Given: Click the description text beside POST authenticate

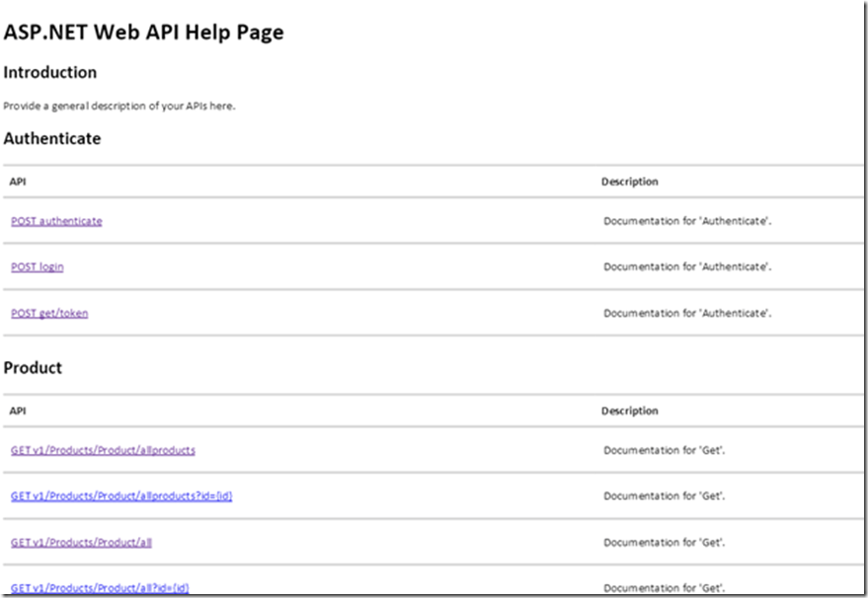Looking at the screenshot, I should (x=687, y=221).
